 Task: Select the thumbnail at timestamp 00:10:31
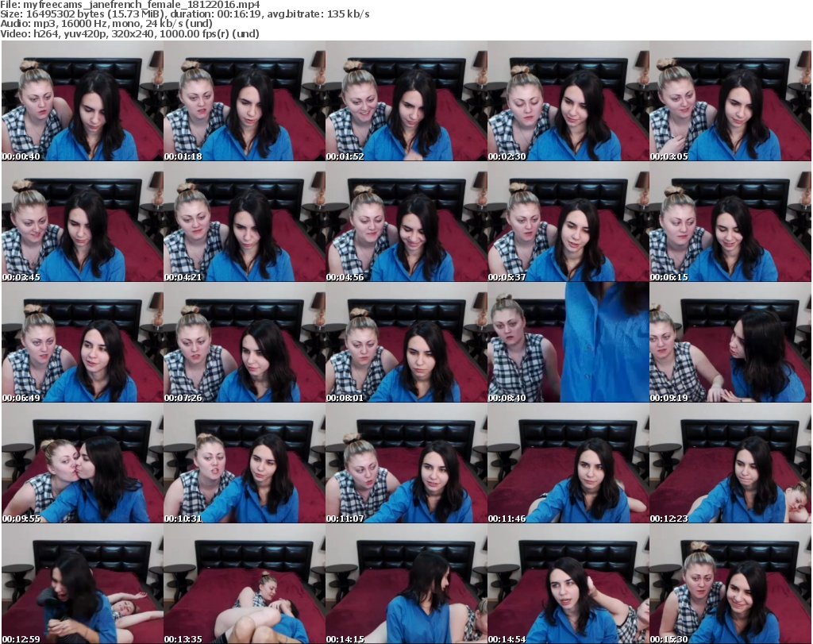(x=245, y=463)
